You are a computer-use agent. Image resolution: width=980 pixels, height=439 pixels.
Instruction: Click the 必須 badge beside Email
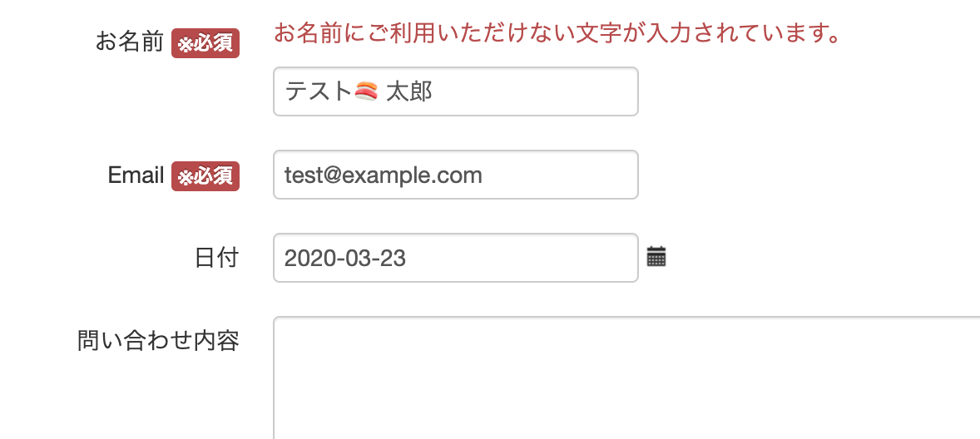coord(205,177)
